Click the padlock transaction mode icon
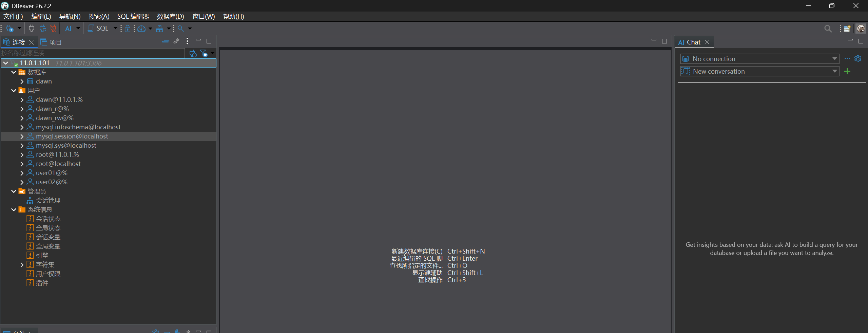 click(128, 29)
